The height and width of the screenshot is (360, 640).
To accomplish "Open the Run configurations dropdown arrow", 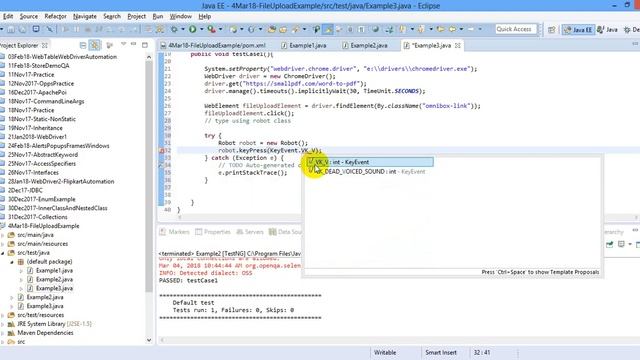I will pos(202,29).
